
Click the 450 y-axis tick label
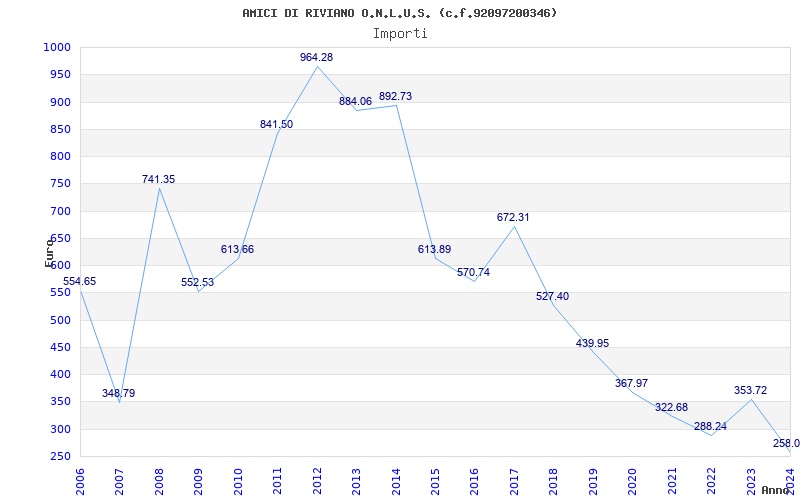[x=60, y=347]
